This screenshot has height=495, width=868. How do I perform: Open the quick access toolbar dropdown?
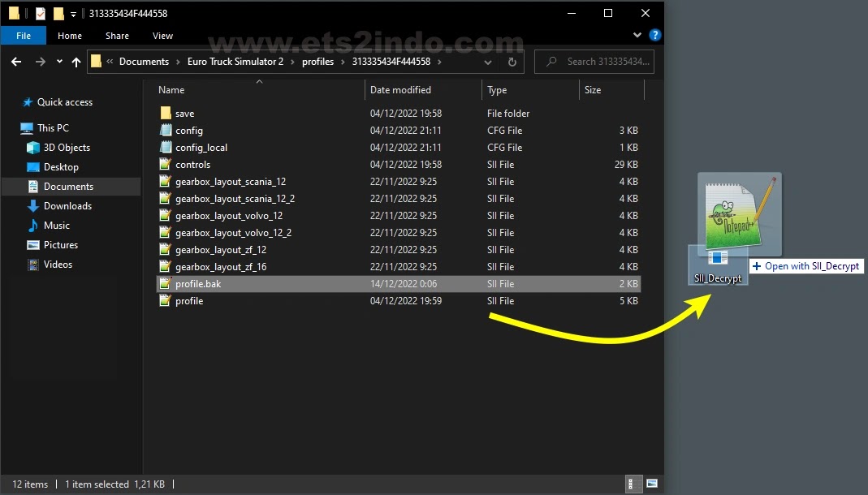click(73, 14)
